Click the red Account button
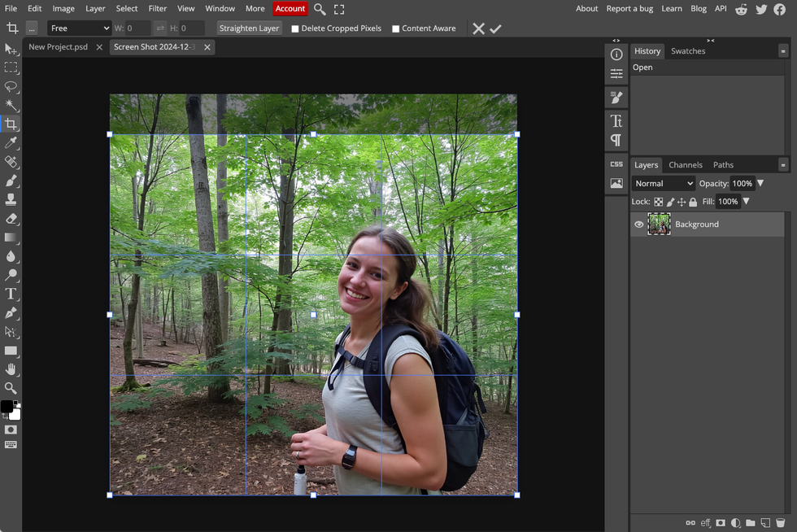This screenshot has height=532, width=797. (x=290, y=9)
